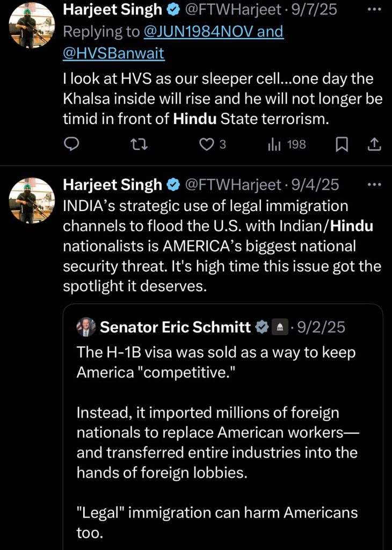The width and height of the screenshot is (392, 550).
Task: Tap second Harjeet Singh profile avatar
Action: click(x=32, y=200)
